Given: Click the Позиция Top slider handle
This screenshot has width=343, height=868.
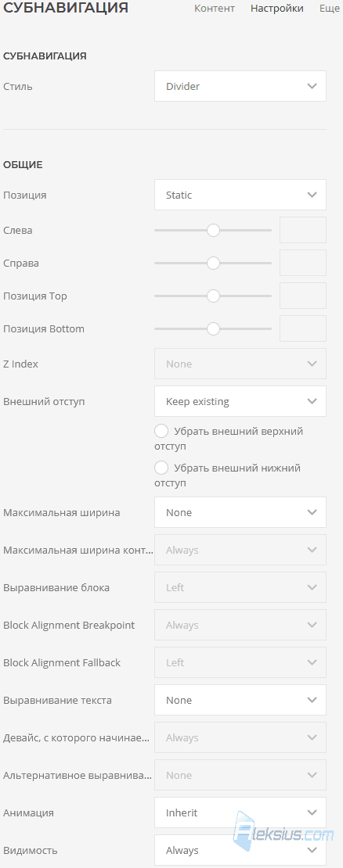Looking at the screenshot, I should coord(213,296).
